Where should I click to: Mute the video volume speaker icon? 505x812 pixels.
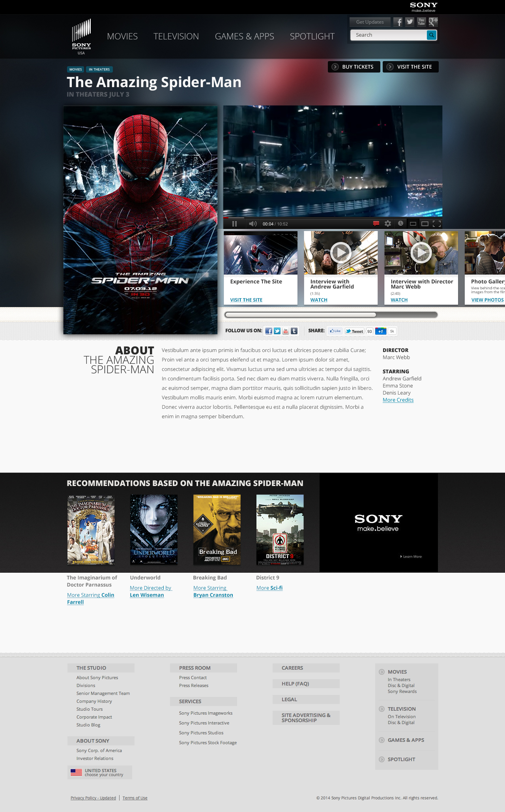pos(253,224)
